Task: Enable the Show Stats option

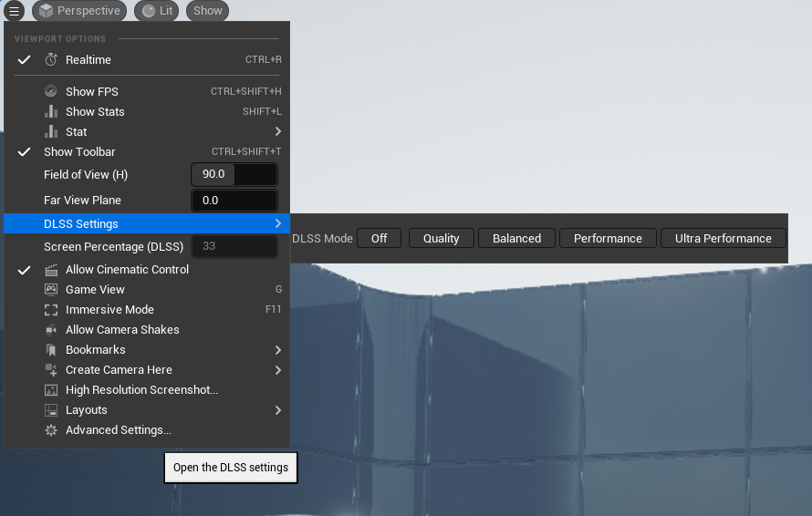Action: pos(147,112)
